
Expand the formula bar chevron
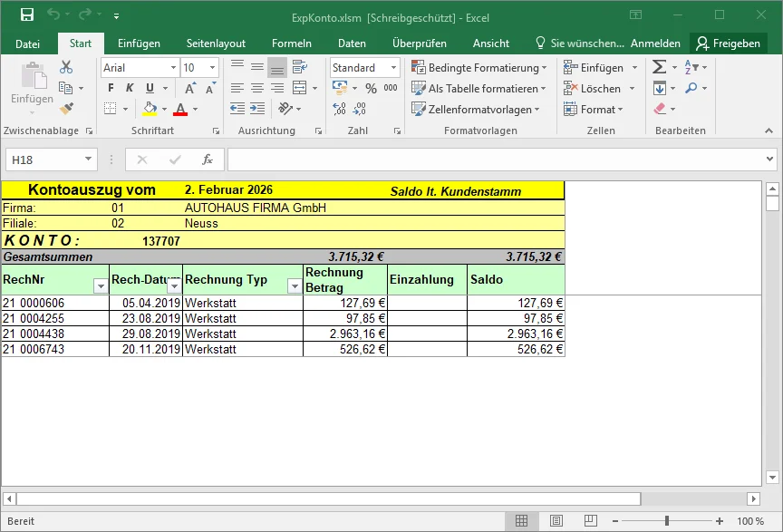click(x=769, y=160)
